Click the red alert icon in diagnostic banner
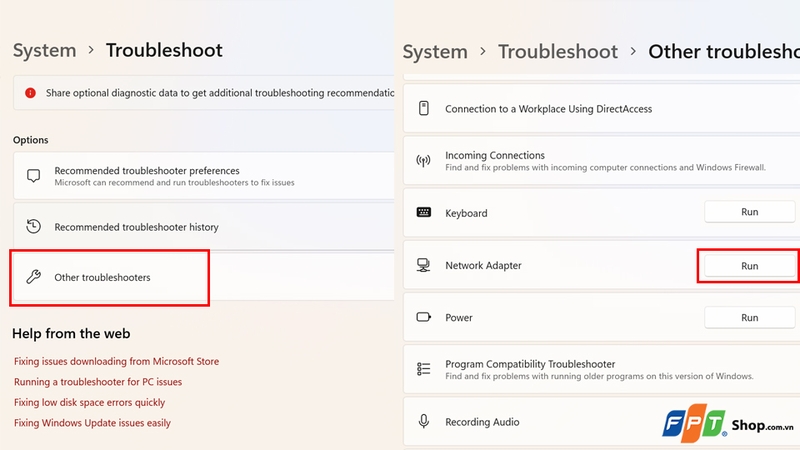The width and height of the screenshot is (800, 450). click(30, 93)
